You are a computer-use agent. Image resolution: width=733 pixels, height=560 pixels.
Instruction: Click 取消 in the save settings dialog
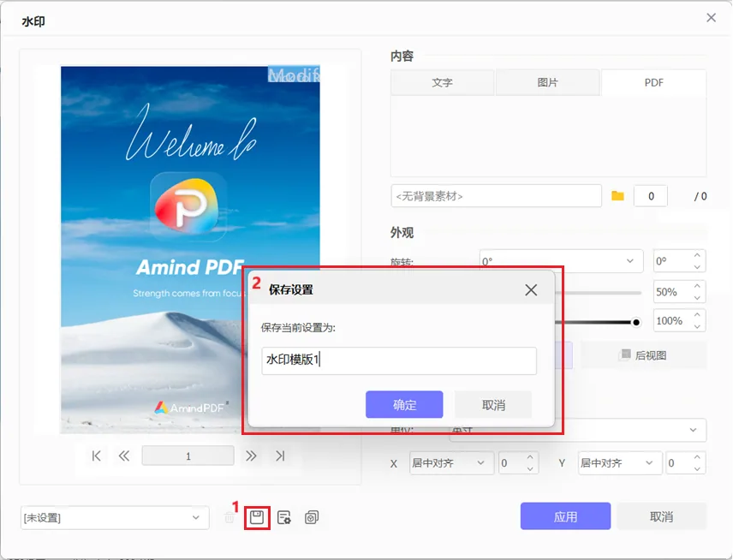click(493, 405)
